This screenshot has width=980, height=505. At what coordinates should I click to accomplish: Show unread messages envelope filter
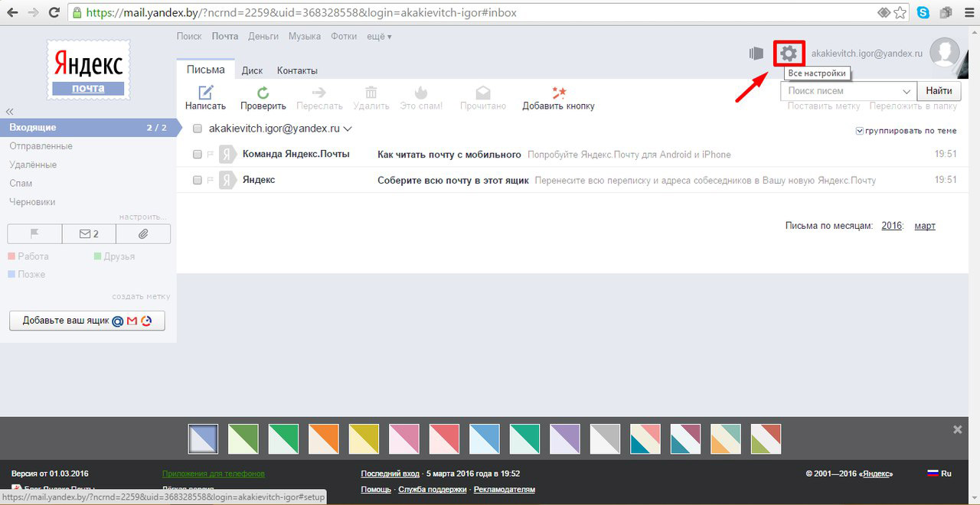[x=89, y=234]
